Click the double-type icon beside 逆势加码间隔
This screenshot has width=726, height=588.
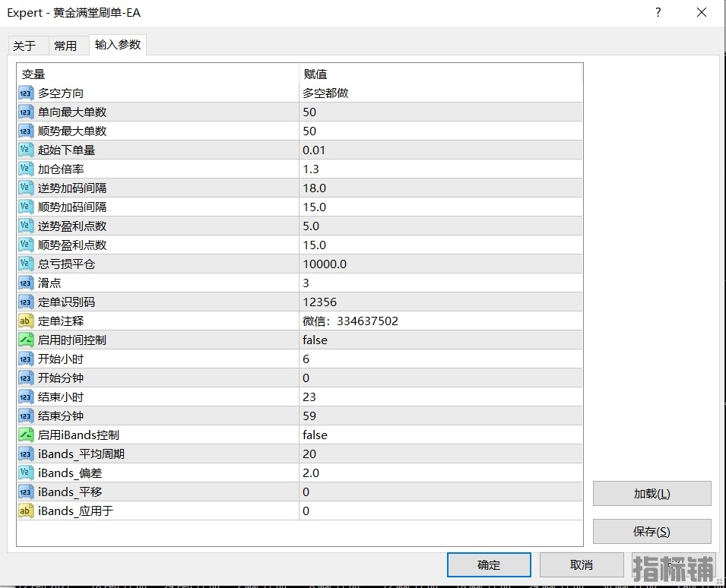click(26, 188)
